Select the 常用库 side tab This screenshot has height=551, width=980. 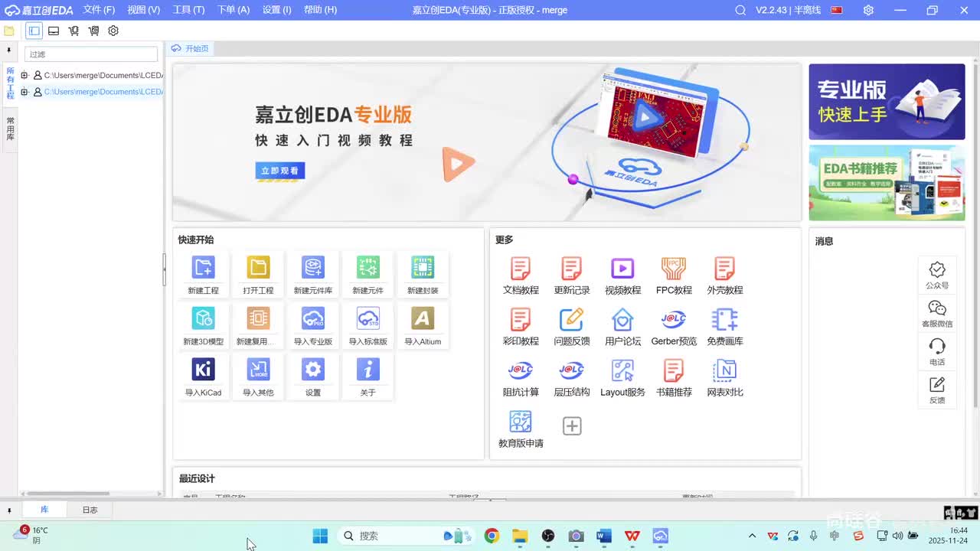tap(10, 129)
